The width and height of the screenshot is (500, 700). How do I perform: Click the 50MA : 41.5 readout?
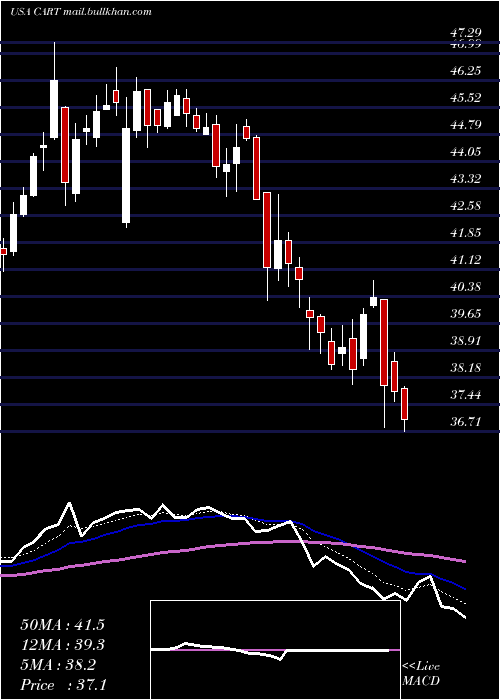[62, 625]
